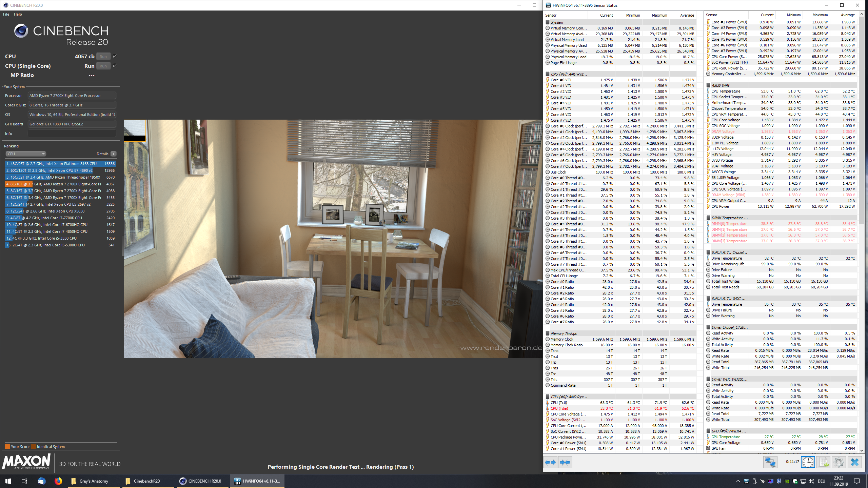Show hidden tray icons chevron
The height and width of the screenshot is (488, 868).
click(x=738, y=481)
